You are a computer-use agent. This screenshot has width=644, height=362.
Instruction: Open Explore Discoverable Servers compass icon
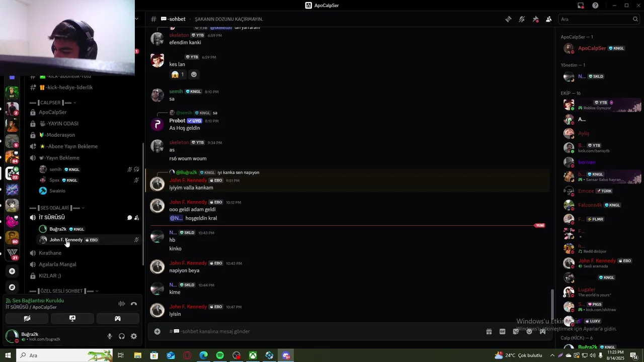(x=12, y=287)
